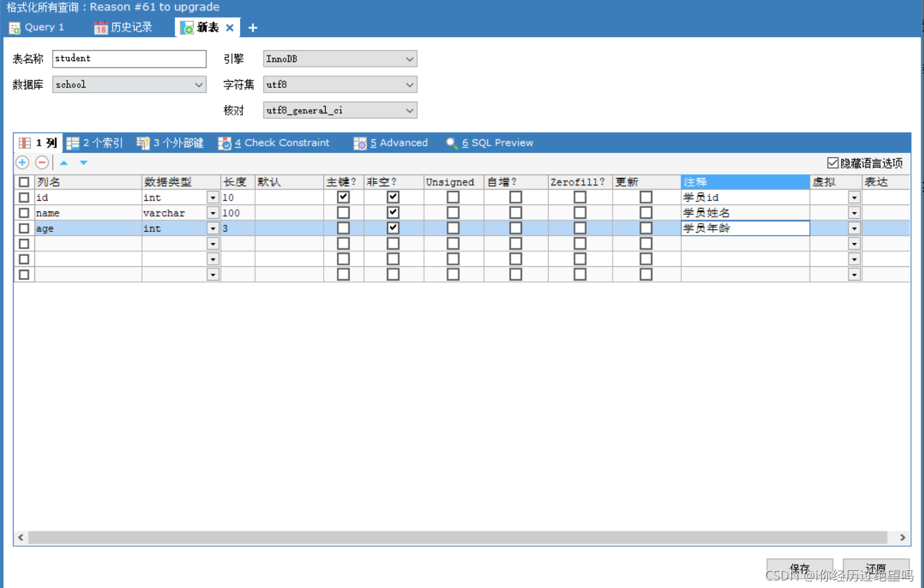Click the 注释 column header
This screenshot has height=588, width=924.
pyautogui.click(x=745, y=182)
